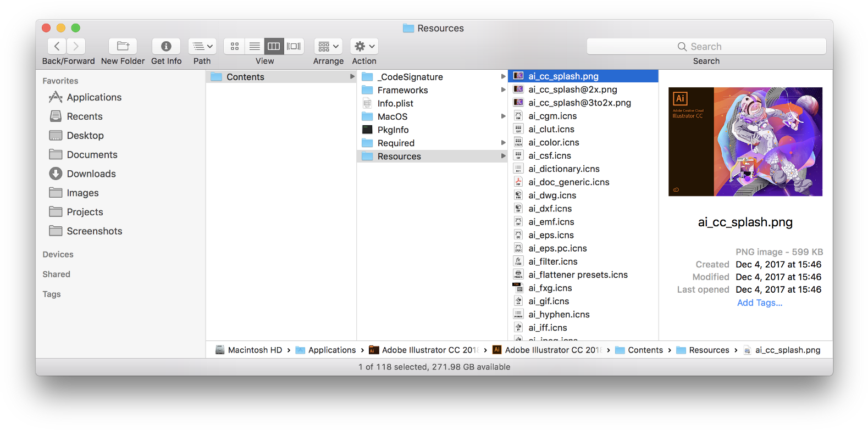Click the Add Tags… link
This screenshot has height=430, width=868.
point(759,303)
